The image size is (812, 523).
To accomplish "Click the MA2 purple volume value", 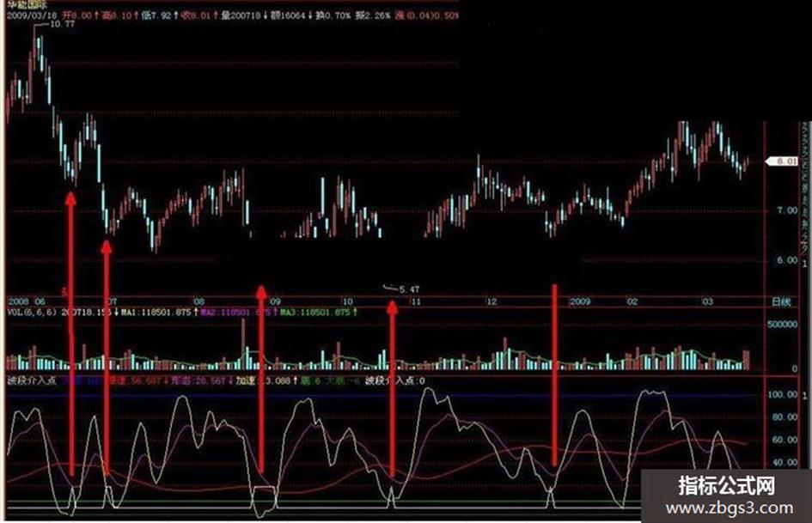I will pyautogui.click(x=235, y=313).
